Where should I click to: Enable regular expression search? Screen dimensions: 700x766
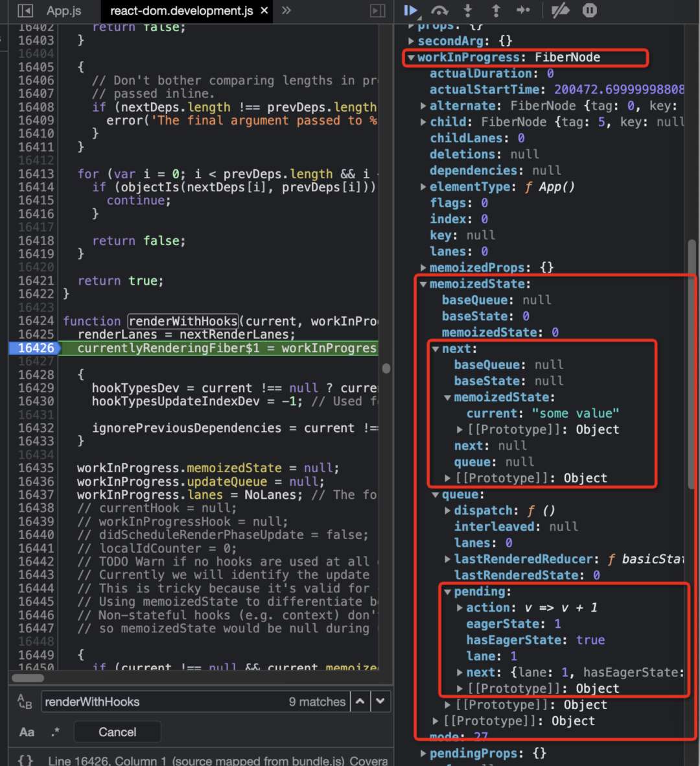pos(56,732)
